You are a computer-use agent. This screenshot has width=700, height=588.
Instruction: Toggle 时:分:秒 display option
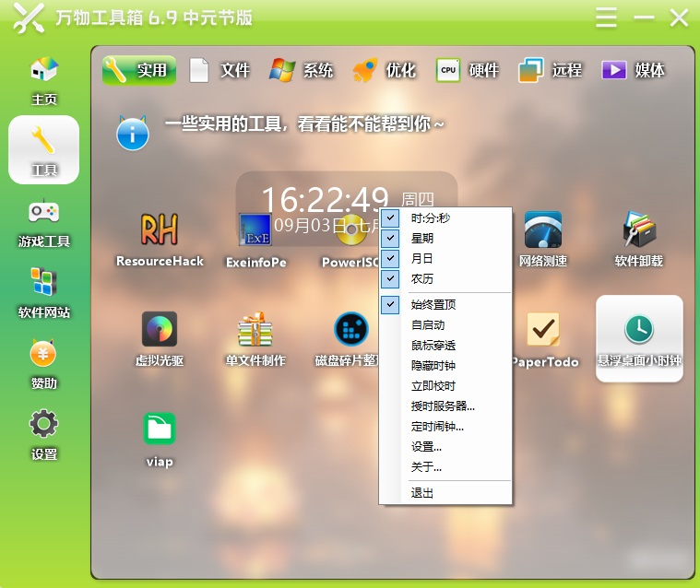pyautogui.click(x=445, y=218)
